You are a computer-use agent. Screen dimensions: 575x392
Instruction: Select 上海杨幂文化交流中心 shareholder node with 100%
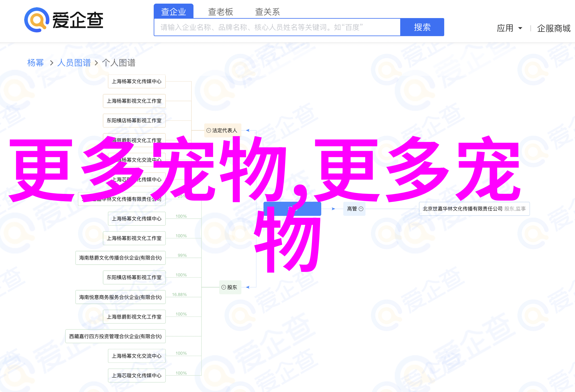(x=137, y=356)
